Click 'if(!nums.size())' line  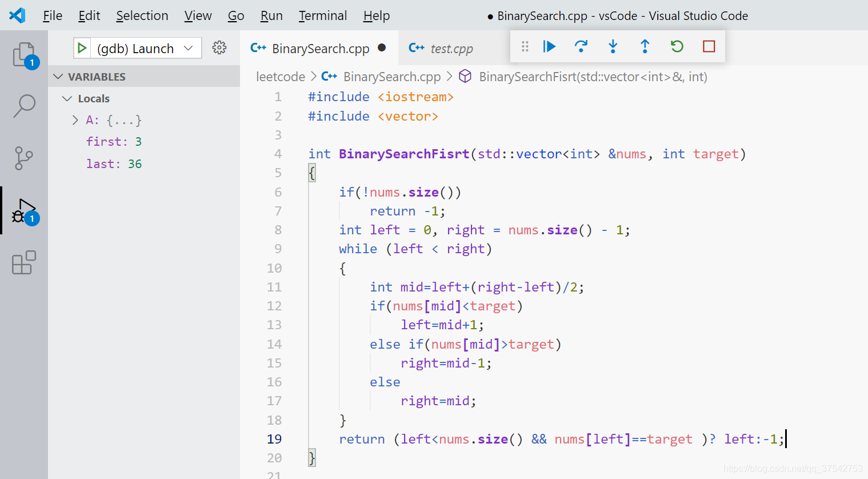(x=400, y=192)
